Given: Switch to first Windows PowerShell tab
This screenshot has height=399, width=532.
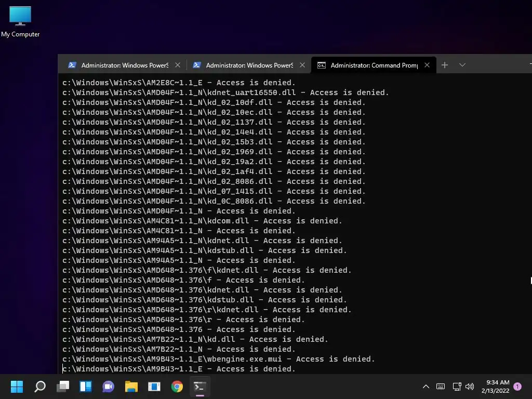Looking at the screenshot, I should [124, 65].
